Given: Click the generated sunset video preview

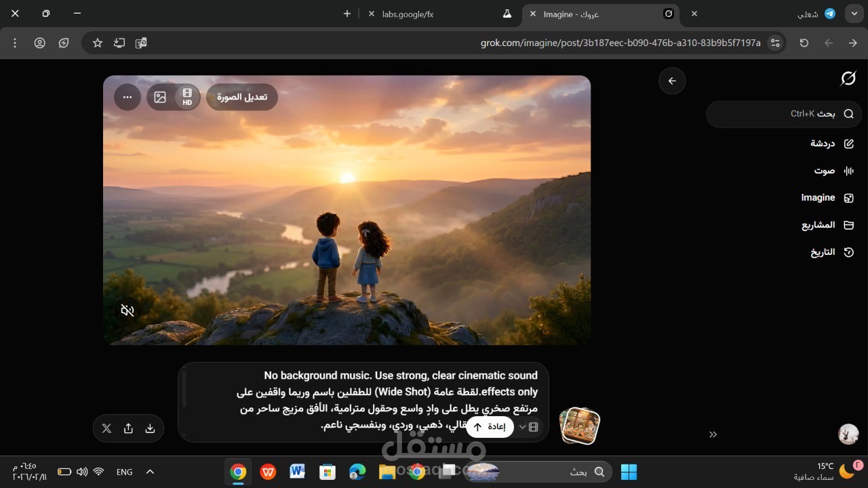Looking at the screenshot, I should (347, 210).
